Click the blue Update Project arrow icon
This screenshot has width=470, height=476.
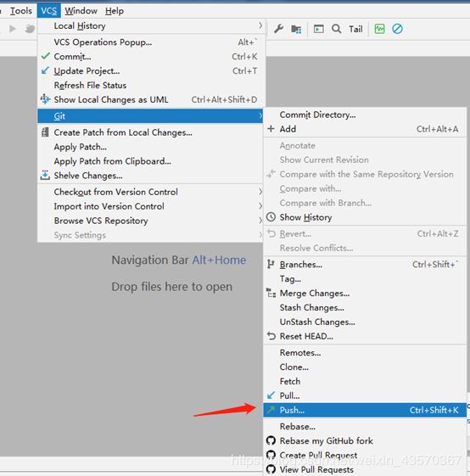(45, 70)
